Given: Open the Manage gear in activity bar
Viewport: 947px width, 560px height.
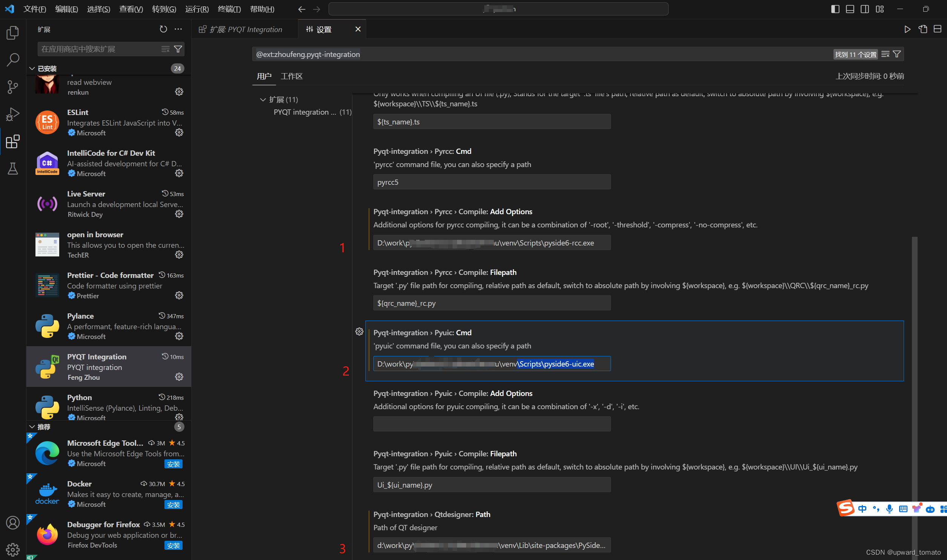Looking at the screenshot, I should pyautogui.click(x=13, y=549).
